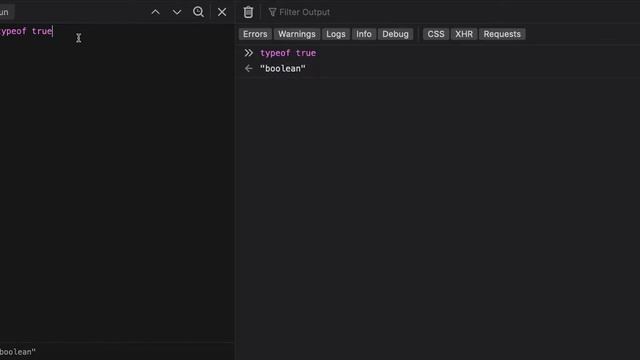Click the double-chevron input marker in console

pos(249,53)
